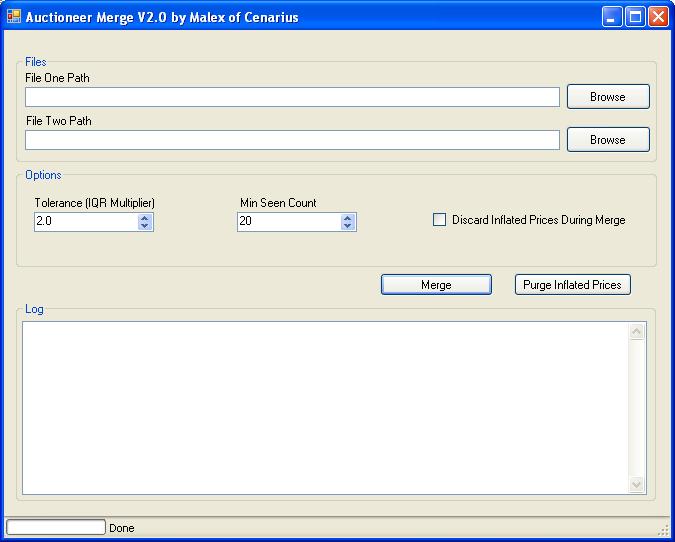Maximize the Auctioneer Merge window

[635, 17]
